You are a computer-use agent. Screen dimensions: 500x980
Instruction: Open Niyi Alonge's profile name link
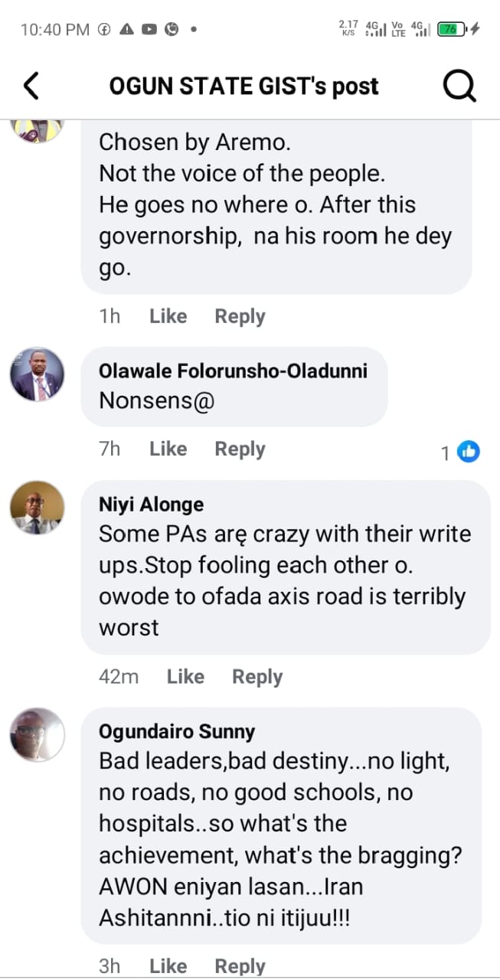[151, 505]
